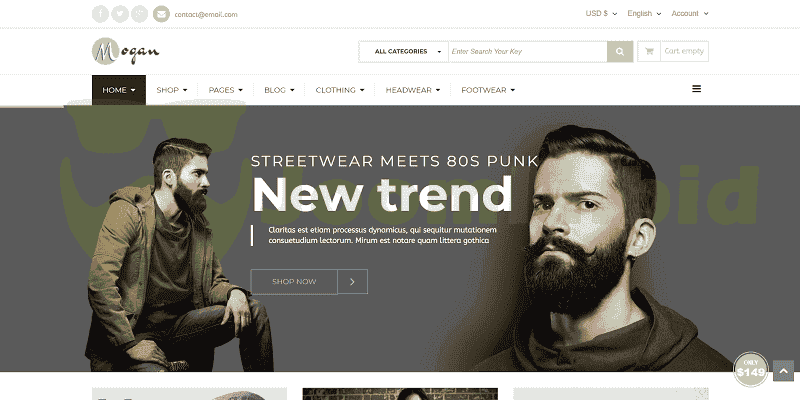Open the Clothing menu

tap(340, 90)
